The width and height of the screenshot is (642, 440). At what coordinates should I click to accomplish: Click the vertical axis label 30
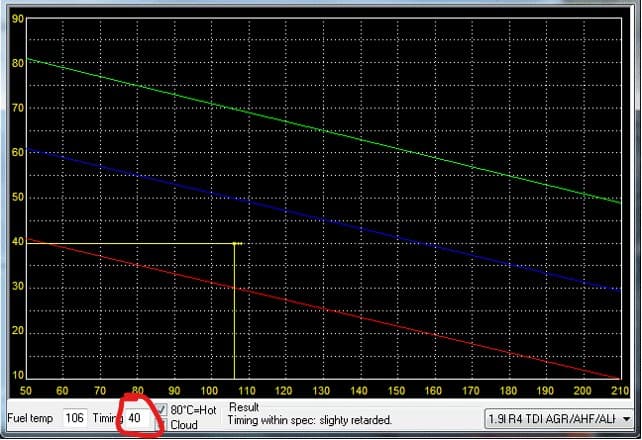(18, 286)
